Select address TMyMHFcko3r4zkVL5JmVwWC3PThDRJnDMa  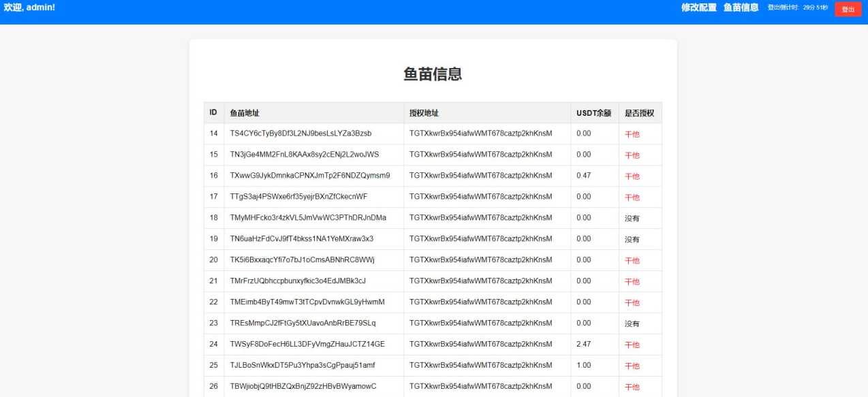pyautogui.click(x=308, y=218)
